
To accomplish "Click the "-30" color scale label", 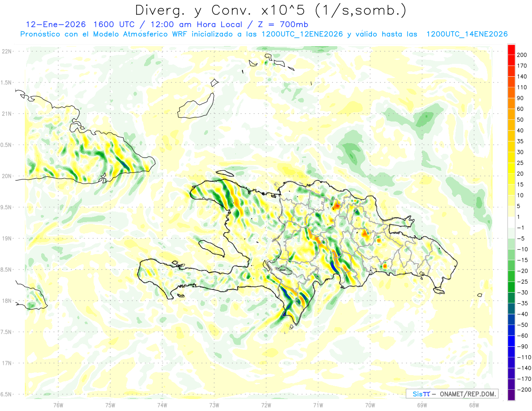I will [522, 292].
